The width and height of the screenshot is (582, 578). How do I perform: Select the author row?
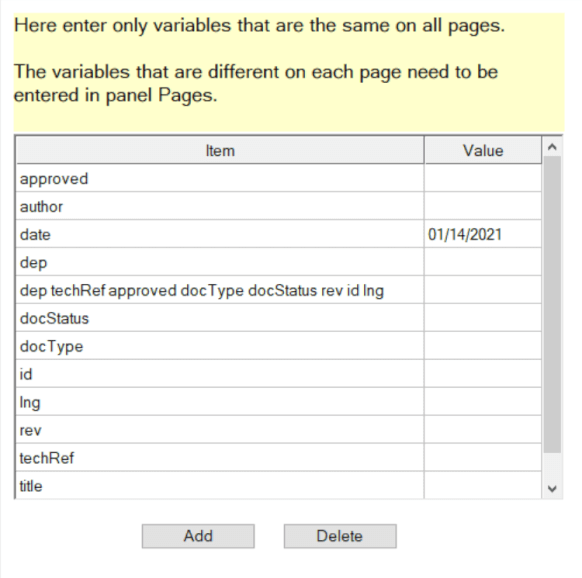coord(279,206)
